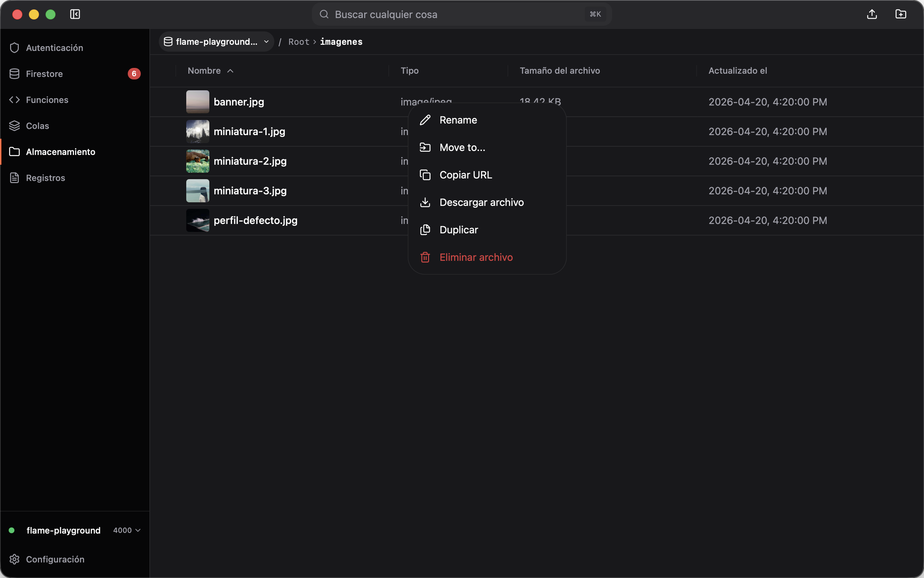Image resolution: width=924 pixels, height=578 pixels.
Task: Click the Move to folder-arrow icon
Action: coord(425,147)
